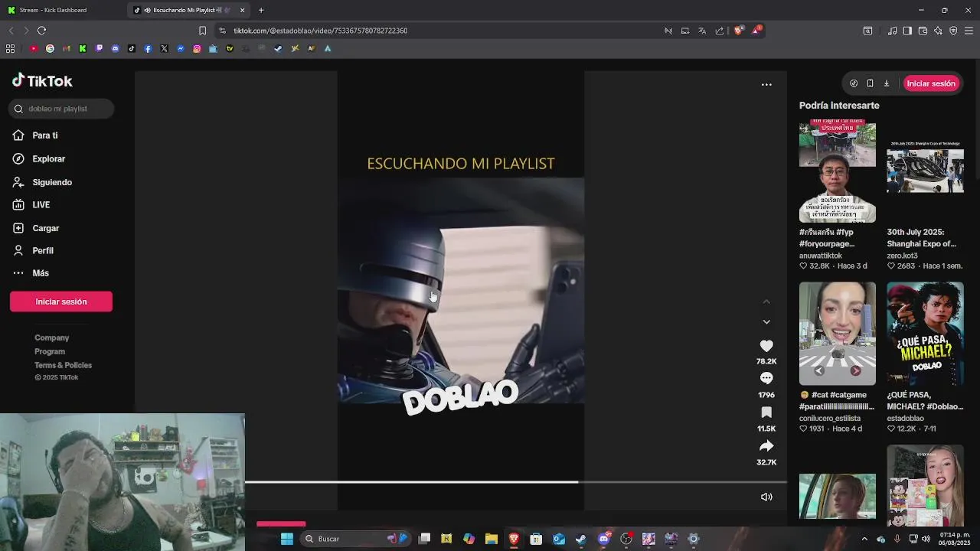Toggle video sound via speaker icon
The image size is (980, 551).
pos(766,497)
